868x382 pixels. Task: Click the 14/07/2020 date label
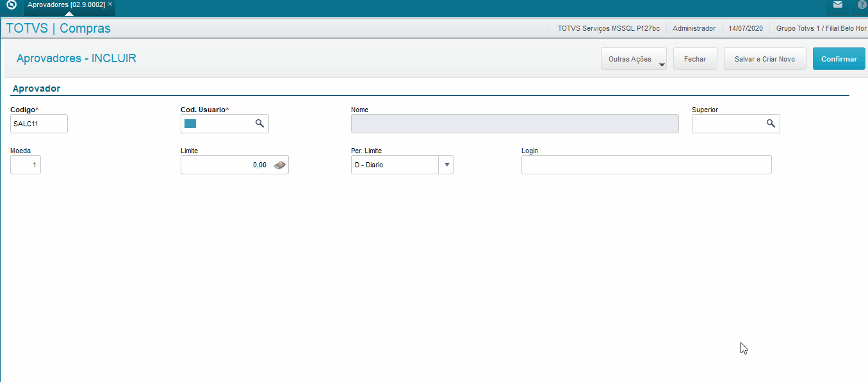746,28
